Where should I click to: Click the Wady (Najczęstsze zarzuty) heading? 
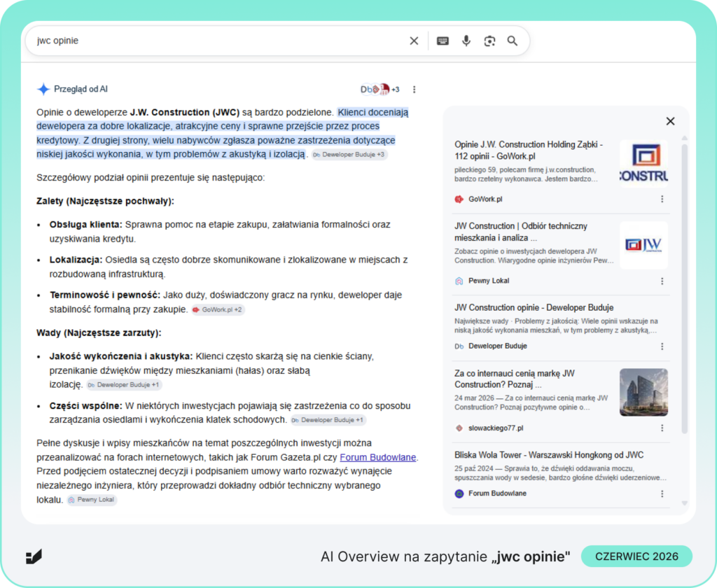[99, 333]
